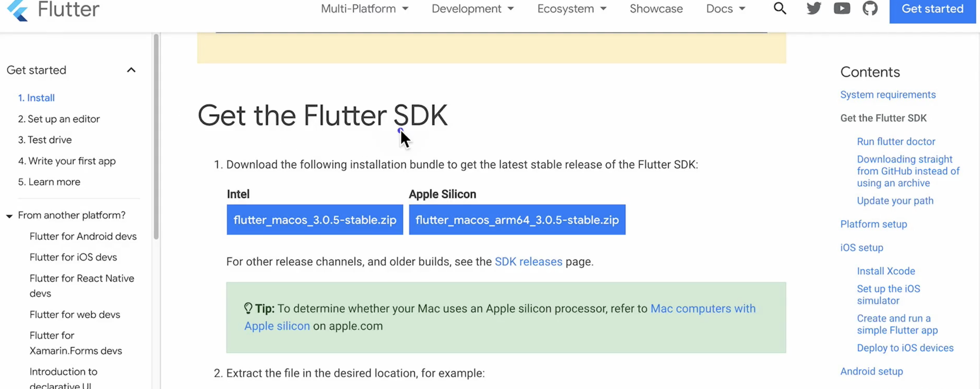Open Flutter for React Native devs
The height and width of the screenshot is (389, 980).
point(82,286)
